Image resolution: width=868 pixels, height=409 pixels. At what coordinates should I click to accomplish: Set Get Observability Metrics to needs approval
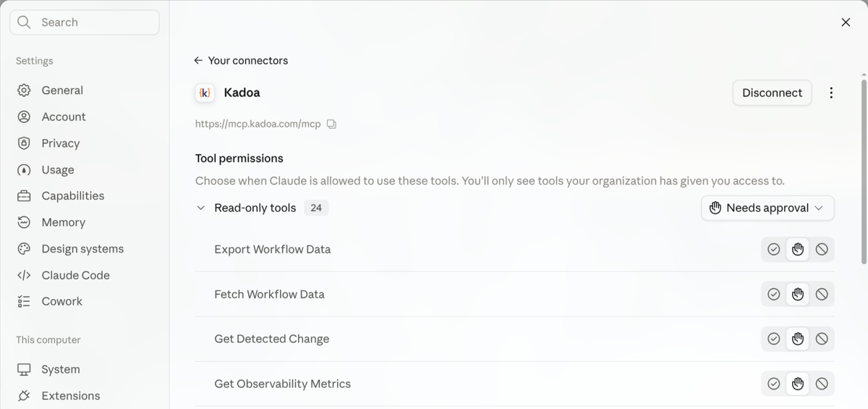[798, 384]
